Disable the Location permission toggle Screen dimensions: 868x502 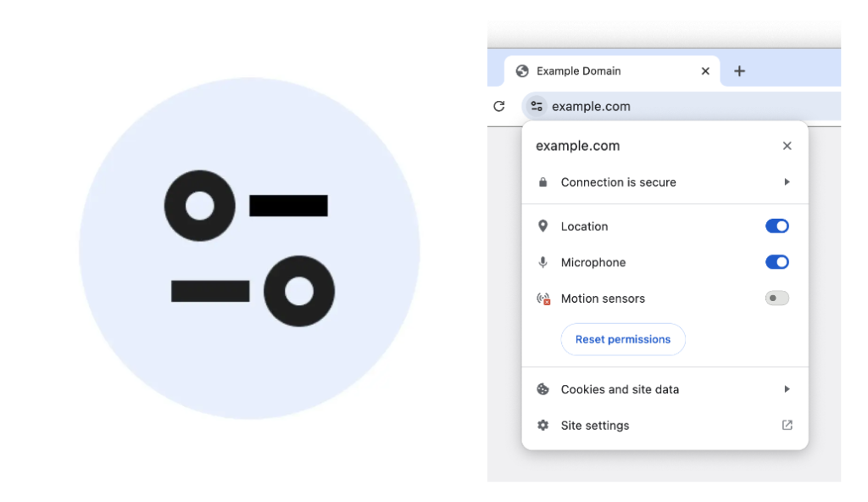776,226
